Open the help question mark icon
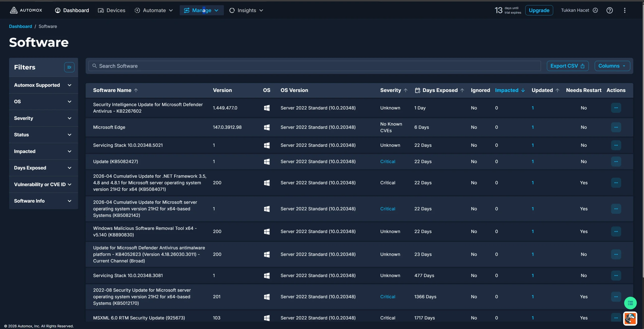644x329 pixels. pyautogui.click(x=610, y=10)
